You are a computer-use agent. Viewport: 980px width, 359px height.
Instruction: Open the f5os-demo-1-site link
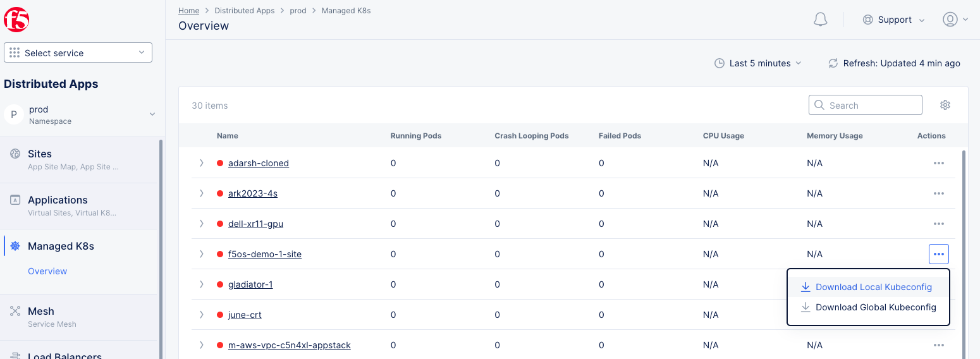click(264, 254)
